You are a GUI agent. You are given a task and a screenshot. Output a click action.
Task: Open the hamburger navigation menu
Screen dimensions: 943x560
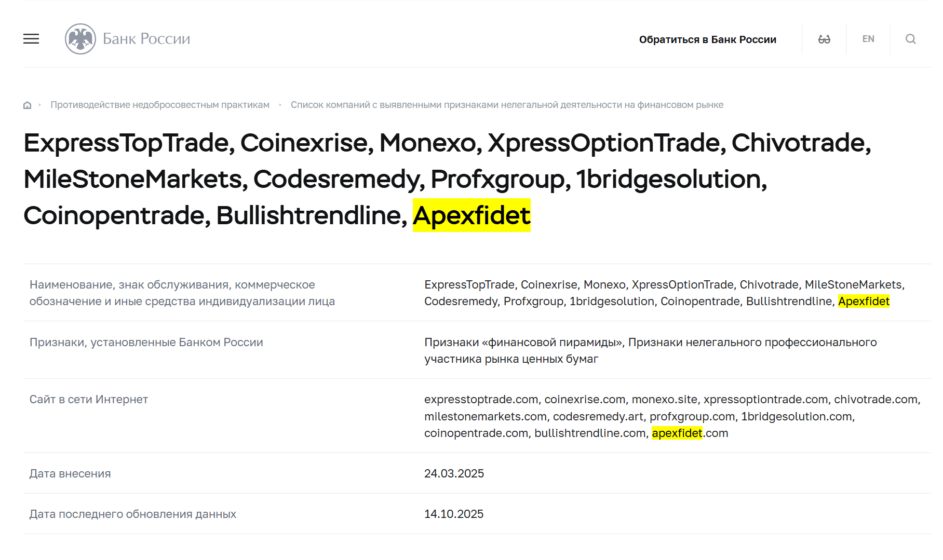(x=31, y=39)
